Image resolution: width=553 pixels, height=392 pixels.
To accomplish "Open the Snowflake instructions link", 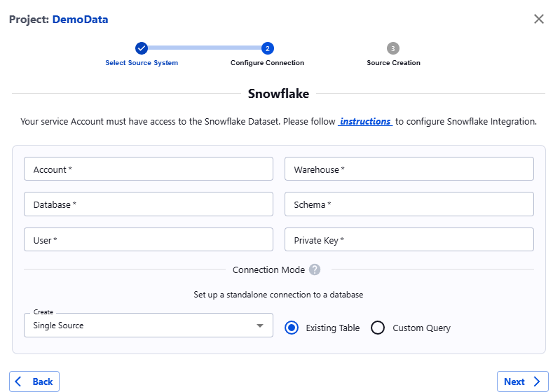I will click(365, 121).
